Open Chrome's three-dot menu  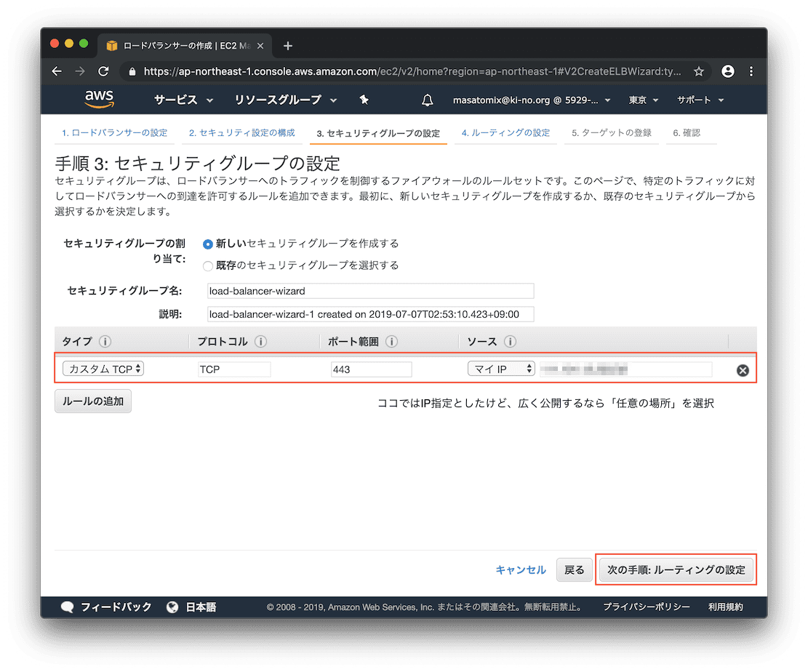point(751,71)
